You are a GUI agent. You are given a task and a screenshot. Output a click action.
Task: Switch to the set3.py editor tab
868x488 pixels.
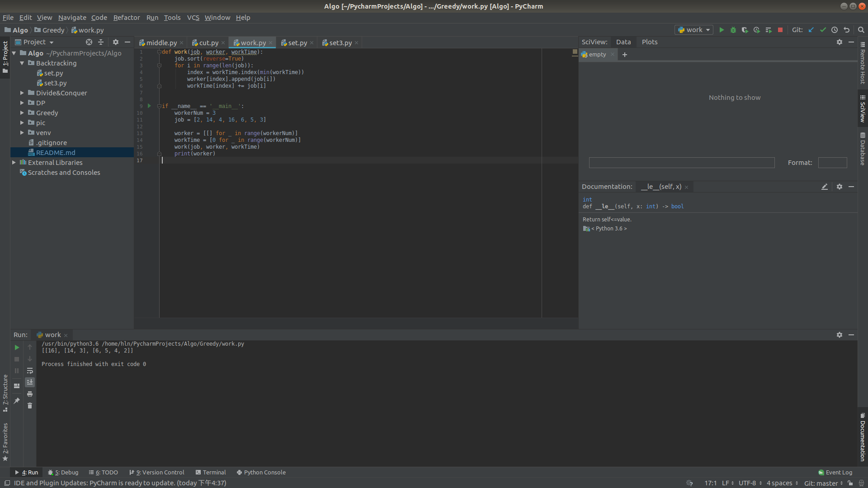coord(340,42)
